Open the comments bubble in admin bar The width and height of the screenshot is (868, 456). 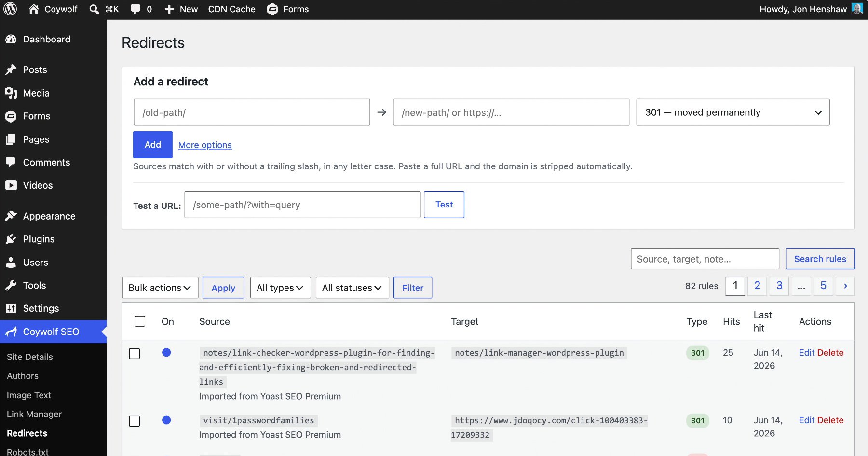136,9
